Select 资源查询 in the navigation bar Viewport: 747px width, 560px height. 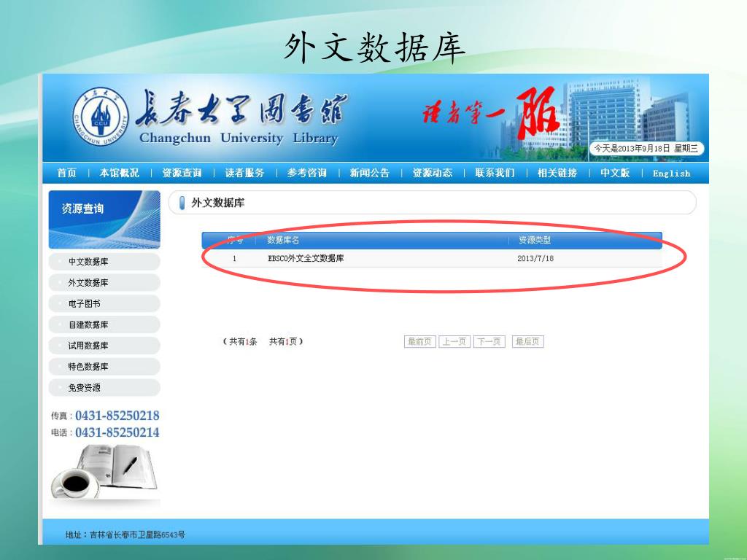(x=182, y=173)
